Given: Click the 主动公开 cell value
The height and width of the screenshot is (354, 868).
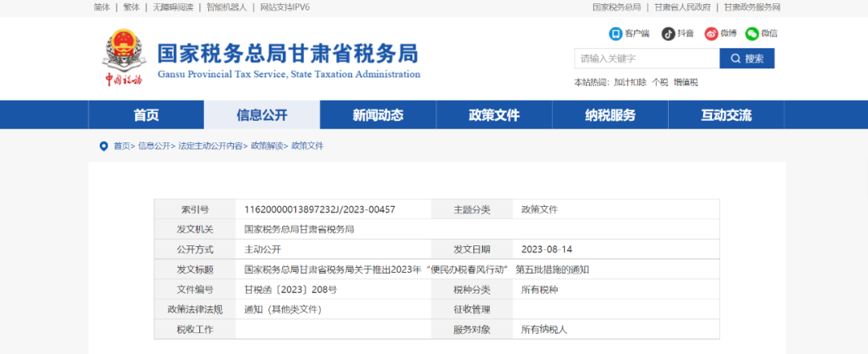Looking at the screenshot, I should click(x=263, y=250).
